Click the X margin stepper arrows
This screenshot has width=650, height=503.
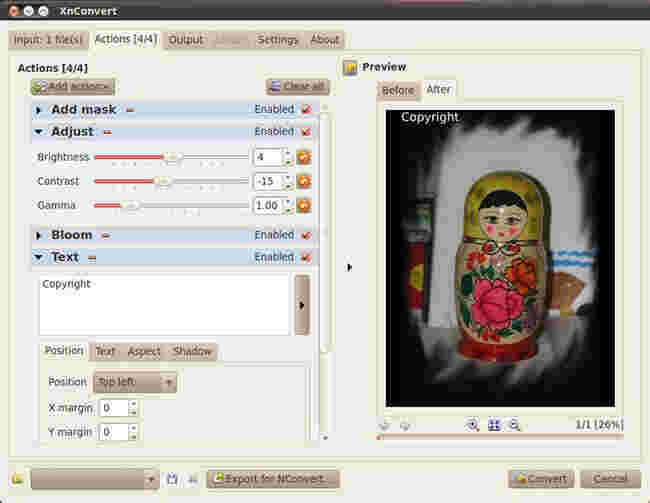[133, 408]
